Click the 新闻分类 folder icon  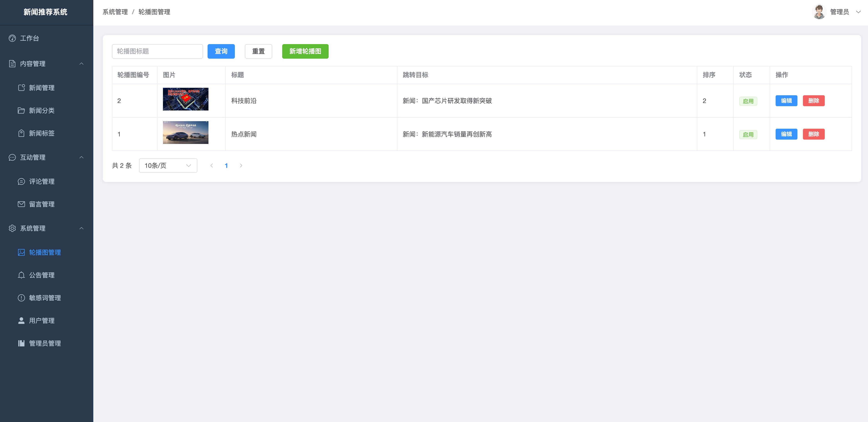pyautogui.click(x=21, y=110)
